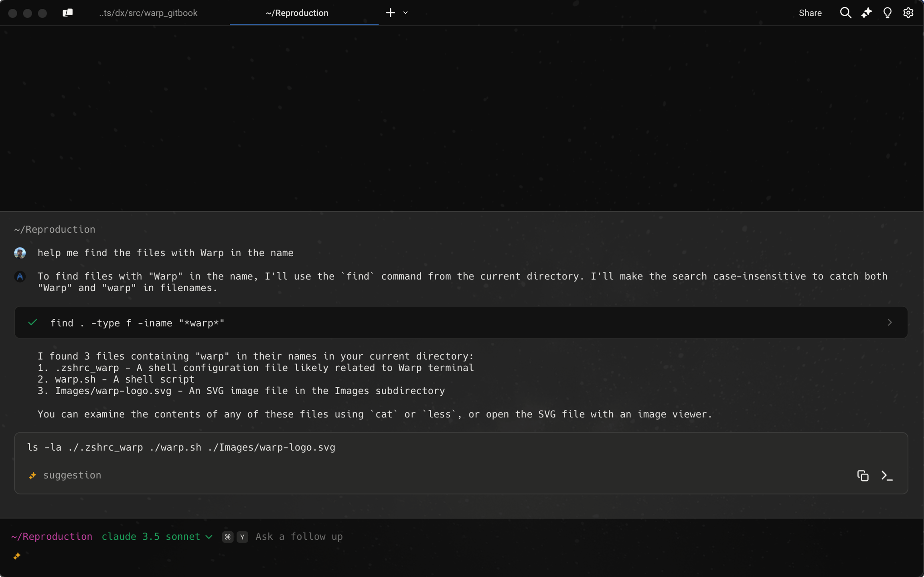Click the Share button
The width and height of the screenshot is (924, 577).
tap(810, 13)
